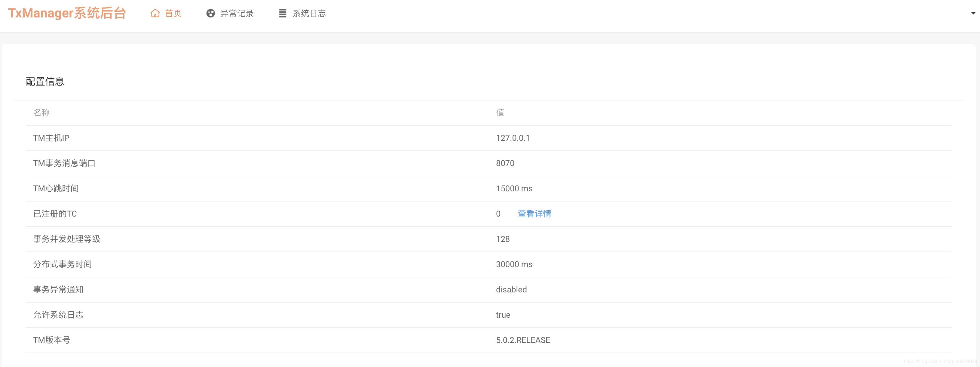Screen dimensions: 980x367
Task: Select the 事务异常通知 row label
Action: pyautogui.click(x=58, y=290)
